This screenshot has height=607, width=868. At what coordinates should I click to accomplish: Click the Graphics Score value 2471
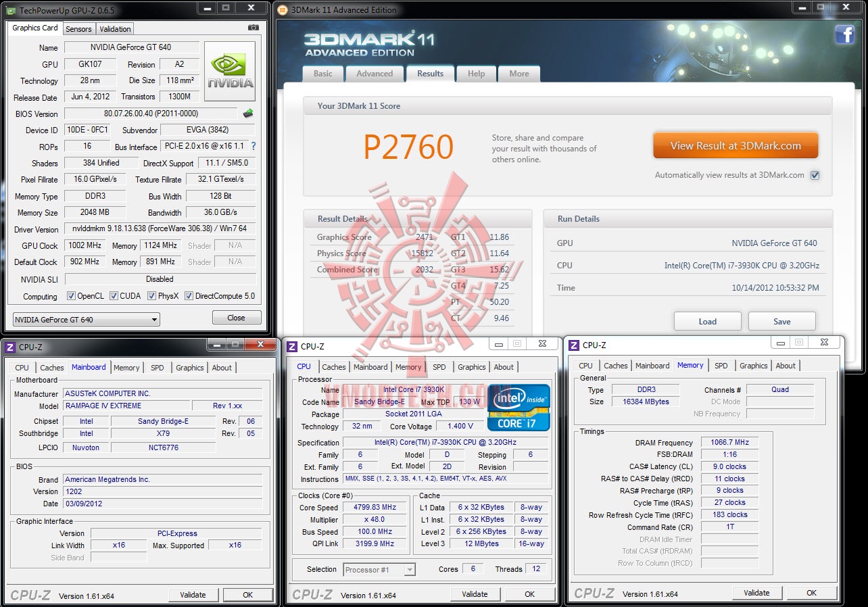(x=424, y=237)
